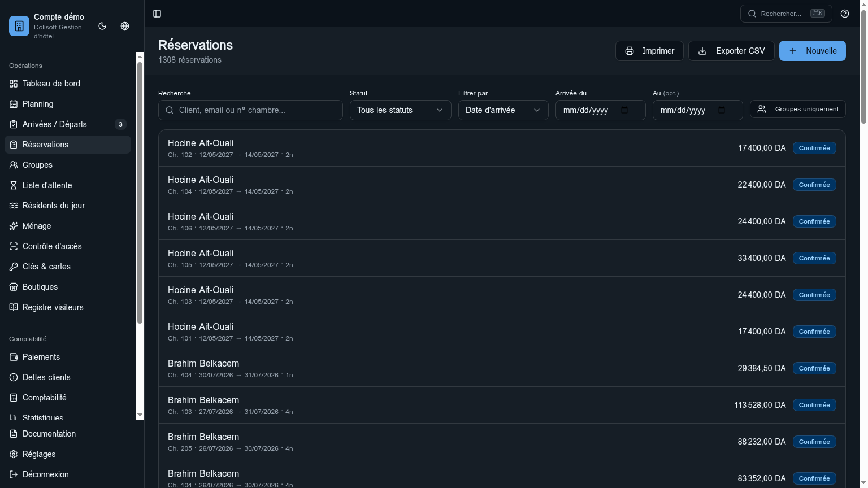Create a Nouvelle reservation
The height and width of the screenshot is (488, 868).
click(x=813, y=51)
